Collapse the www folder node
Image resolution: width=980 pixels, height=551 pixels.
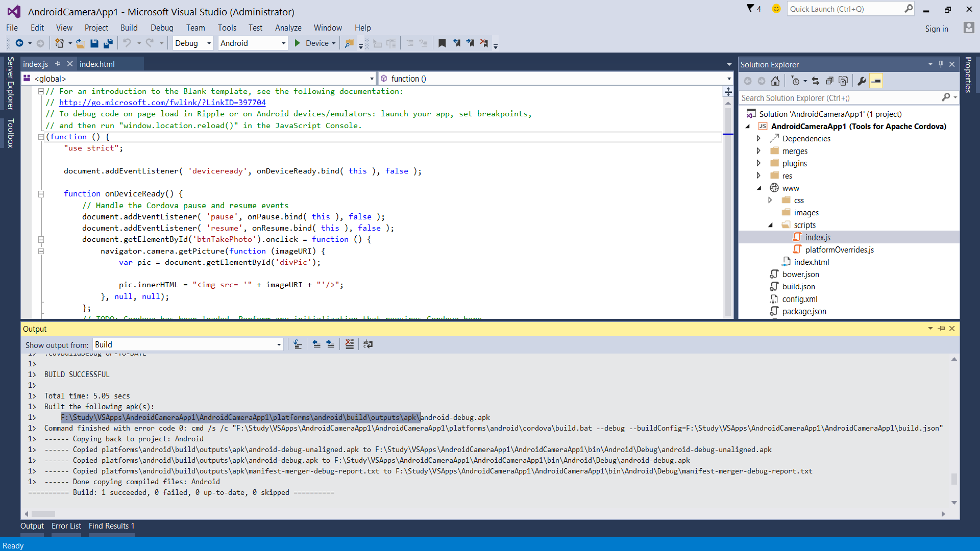(759, 188)
